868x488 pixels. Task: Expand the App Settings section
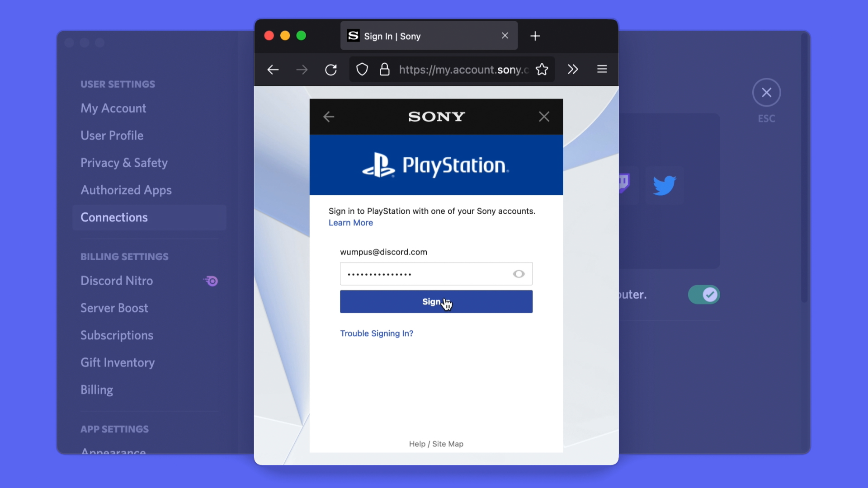[x=114, y=429]
